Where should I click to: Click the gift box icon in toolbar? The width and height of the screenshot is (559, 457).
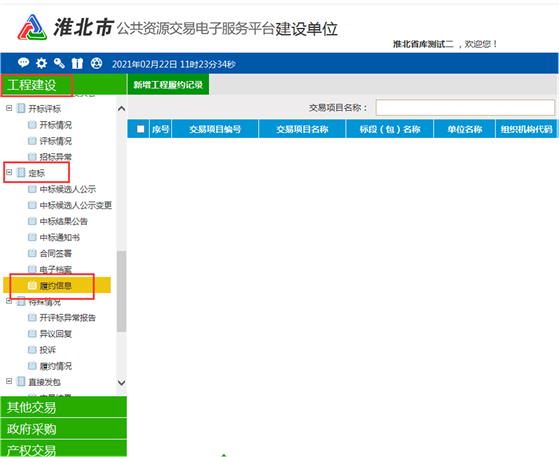point(77,63)
